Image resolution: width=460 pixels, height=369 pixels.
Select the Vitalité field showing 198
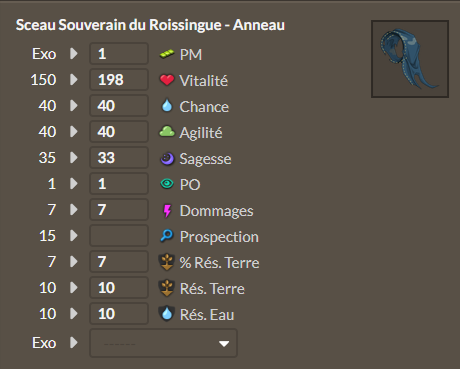[x=119, y=80]
